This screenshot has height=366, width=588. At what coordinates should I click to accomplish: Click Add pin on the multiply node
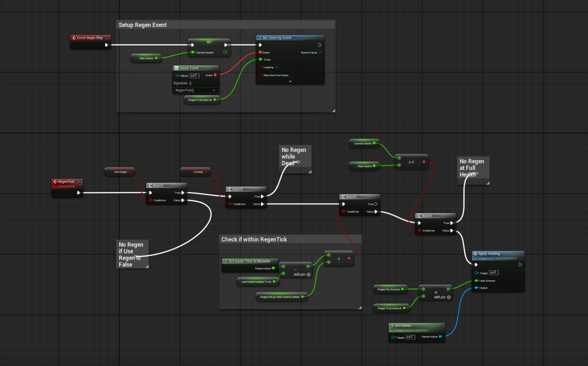click(x=443, y=297)
